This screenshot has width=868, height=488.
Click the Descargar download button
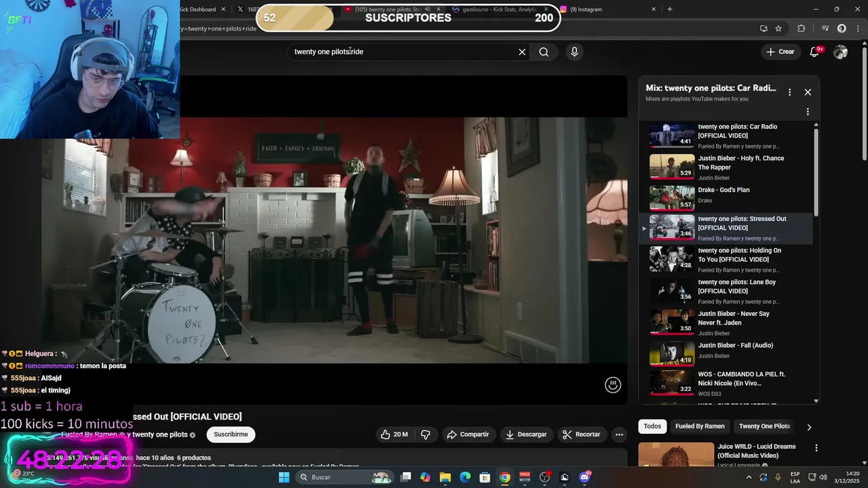click(526, 434)
